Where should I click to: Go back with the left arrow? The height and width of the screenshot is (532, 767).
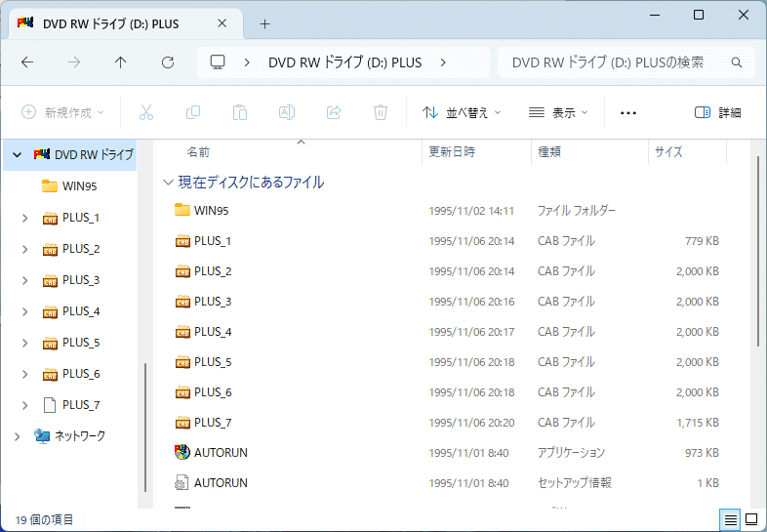[x=27, y=62]
